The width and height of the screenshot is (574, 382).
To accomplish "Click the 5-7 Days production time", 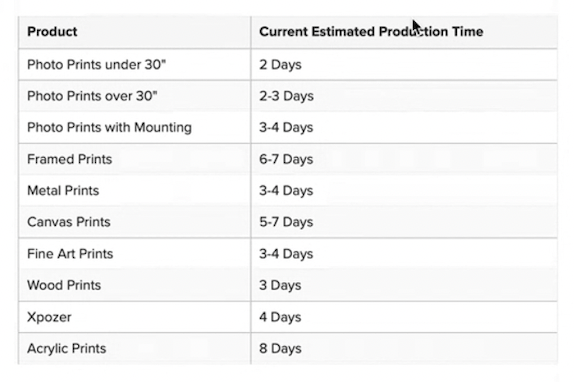I will [x=286, y=222].
